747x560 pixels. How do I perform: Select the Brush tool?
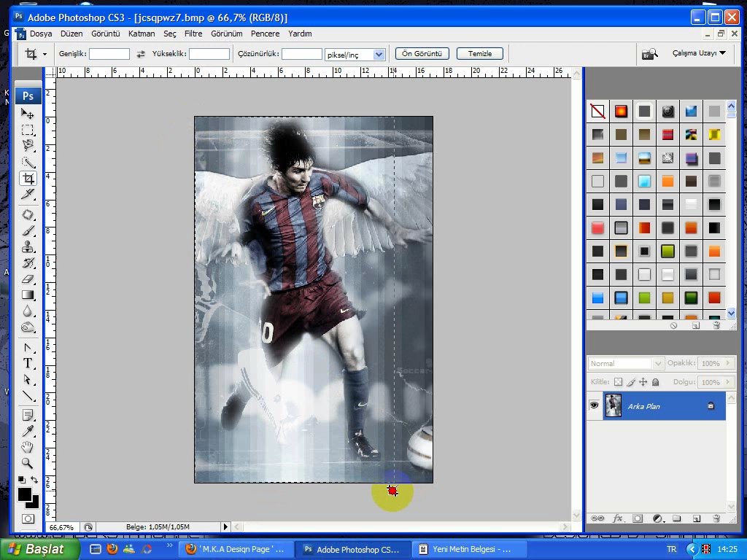28,231
